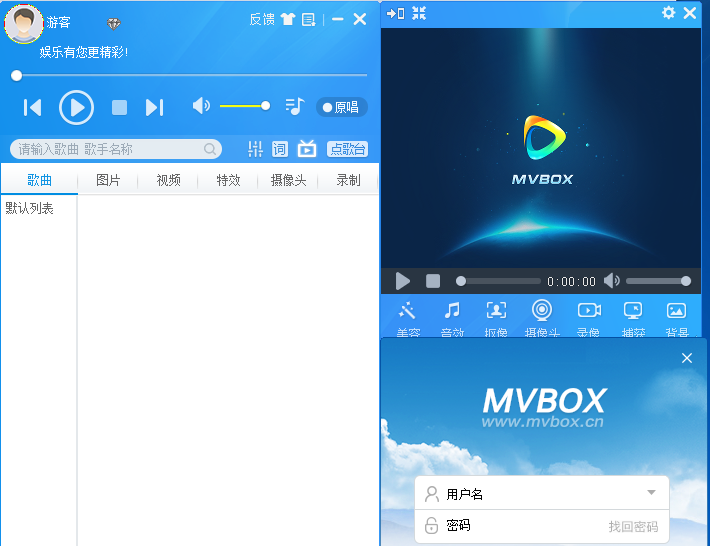Play the song in main player
Image resolution: width=710 pixels, height=546 pixels.
tap(77, 108)
